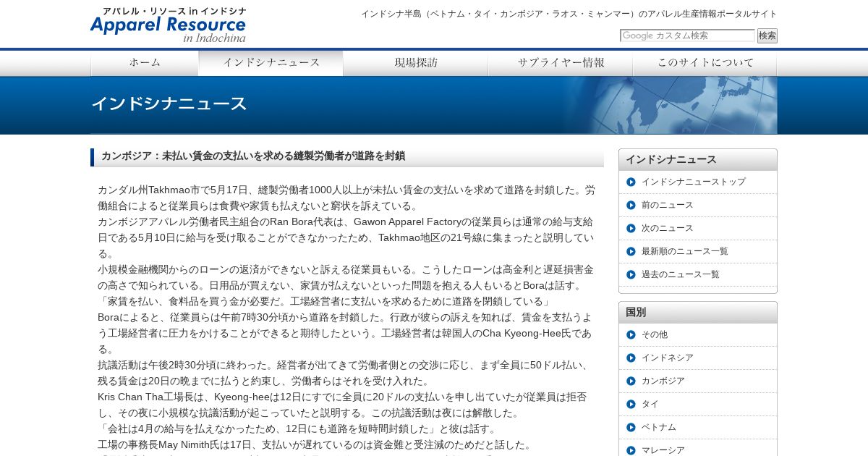Viewport: 868px width, 456px height.
Task: Select カンボジア country link
Action: click(663, 381)
